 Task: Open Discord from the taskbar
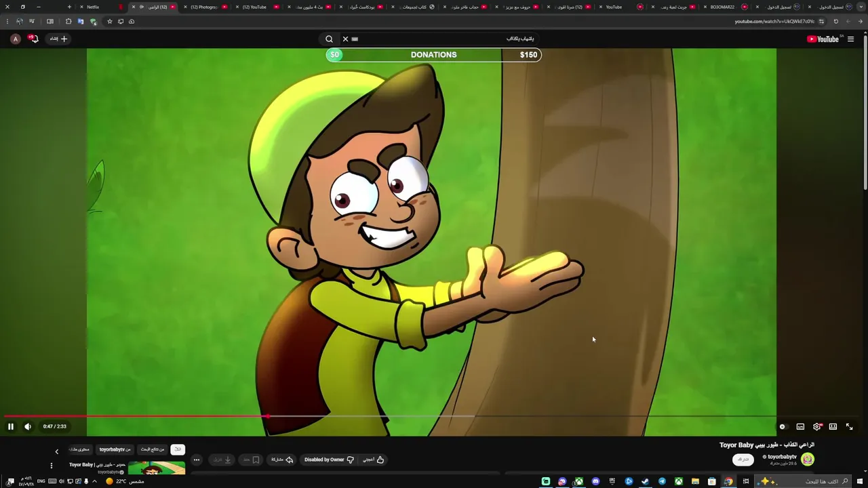tap(595, 481)
